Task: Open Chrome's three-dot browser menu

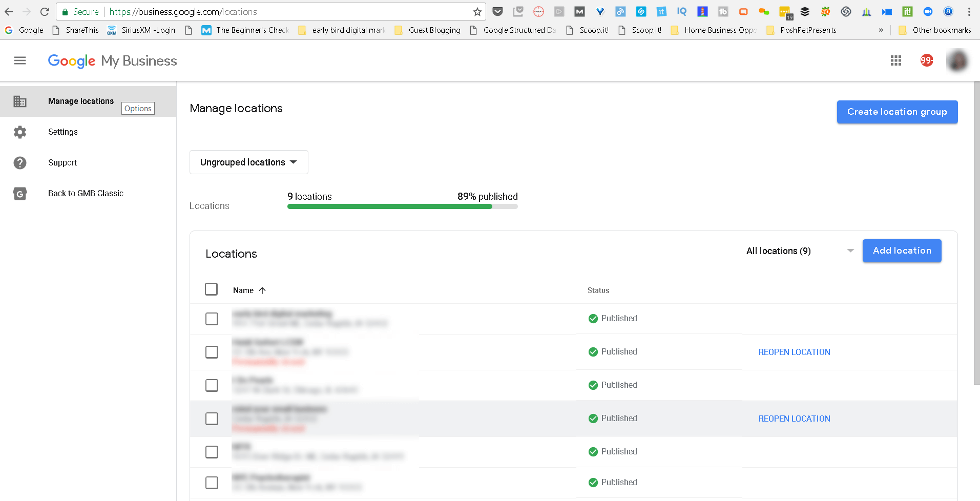Action: coord(969,11)
